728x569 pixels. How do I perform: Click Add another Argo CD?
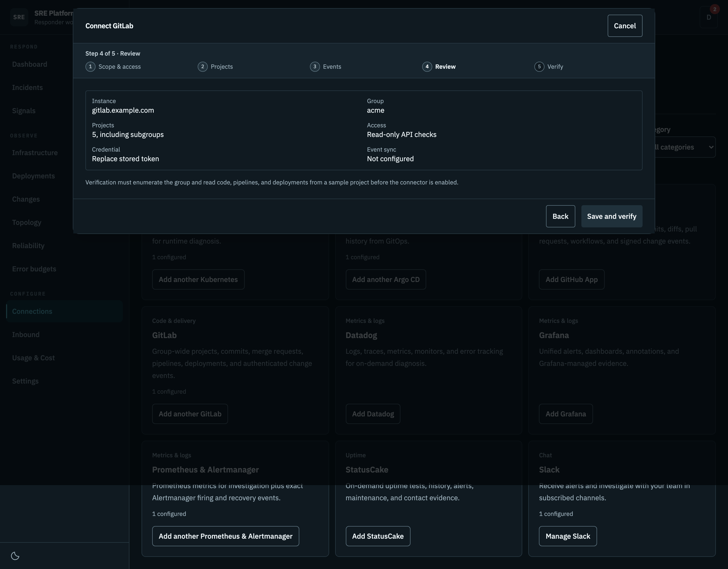pos(386,279)
